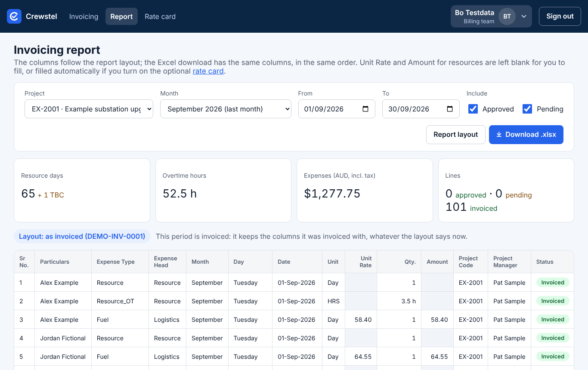The width and height of the screenshot is (588, 370).
Task: Click Jordan Fictional in row 4
Action: pyautogui.click(x=63, y=338)
